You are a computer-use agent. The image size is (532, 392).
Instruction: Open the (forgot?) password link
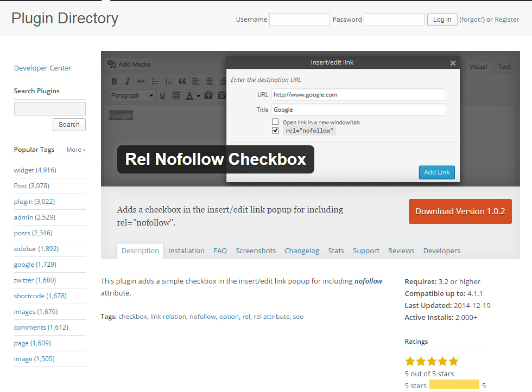click(x=472, y=20)
